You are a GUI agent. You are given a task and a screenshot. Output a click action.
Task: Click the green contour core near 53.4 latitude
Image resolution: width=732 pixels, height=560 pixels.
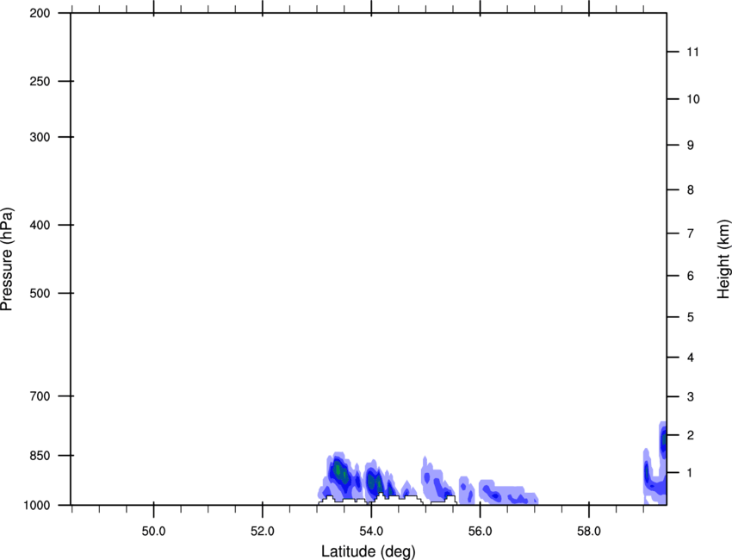click(341, 473)
